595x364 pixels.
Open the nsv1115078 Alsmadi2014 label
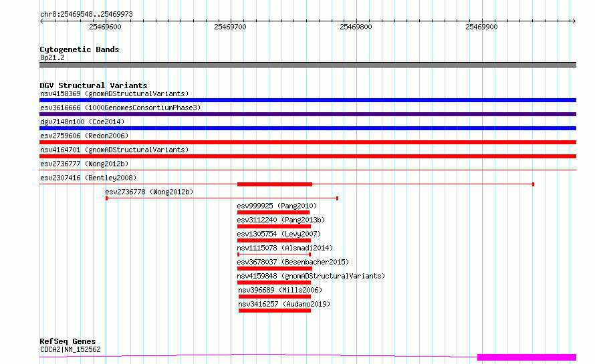coord(285,248)
